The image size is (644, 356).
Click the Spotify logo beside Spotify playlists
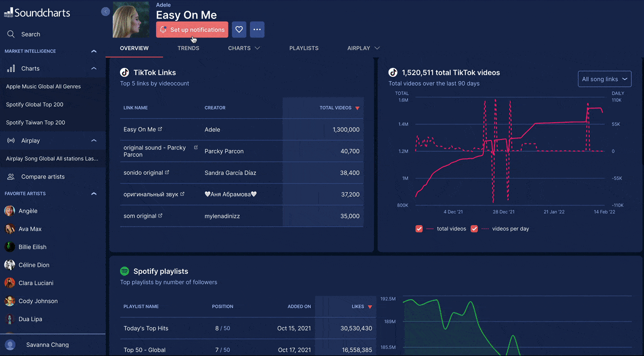[x=125, y=271]
